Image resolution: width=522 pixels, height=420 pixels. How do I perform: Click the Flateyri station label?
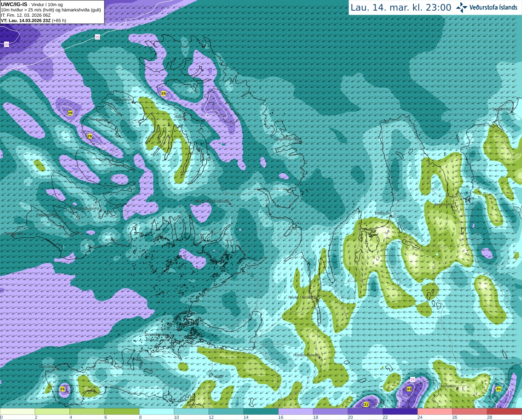coord(102,120)
